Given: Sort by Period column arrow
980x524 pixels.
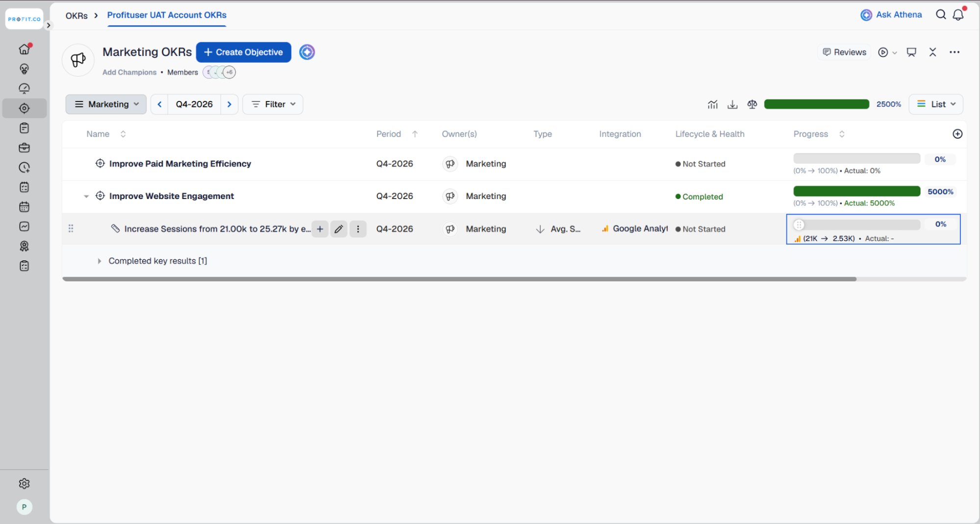Looking at the screenshot, I should point(415,134).
